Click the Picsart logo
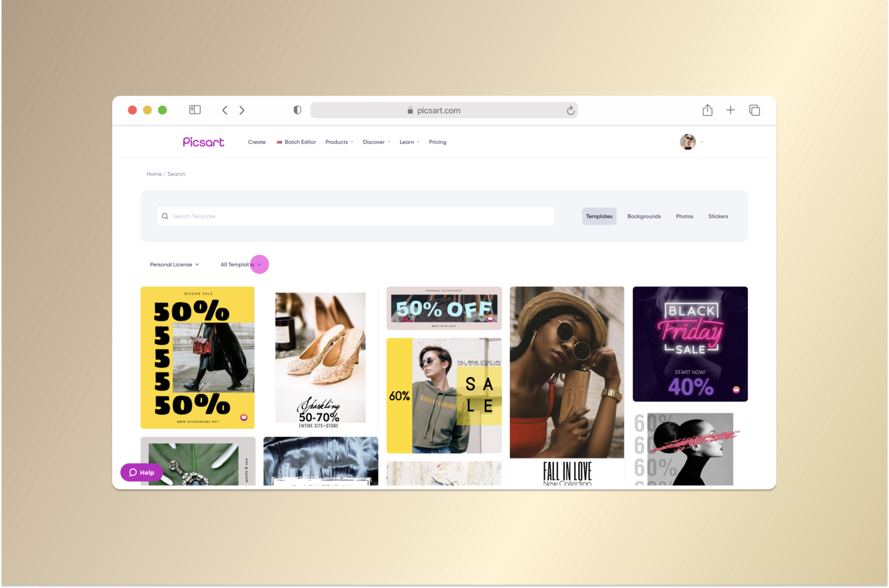889x588 pixels. tap(203, 142)
